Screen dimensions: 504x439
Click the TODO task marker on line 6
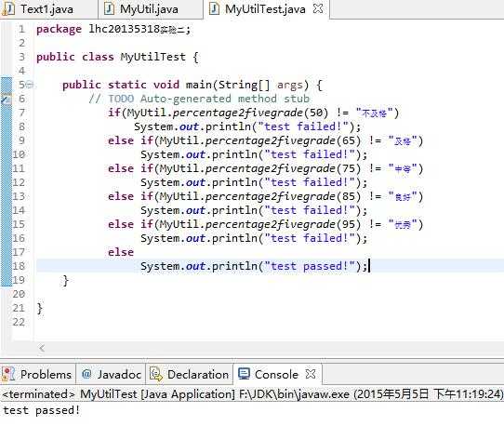pyautogui.click(x=7, y=99)
